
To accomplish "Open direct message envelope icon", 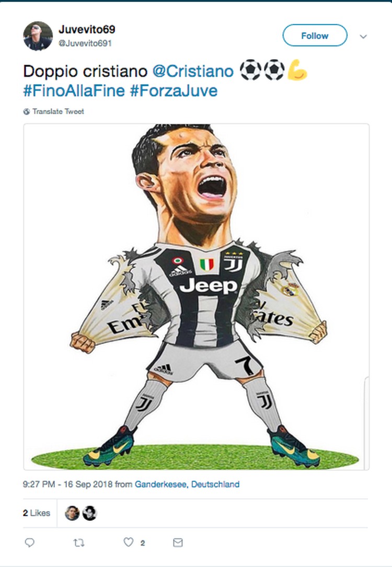I will click(178, 542).
